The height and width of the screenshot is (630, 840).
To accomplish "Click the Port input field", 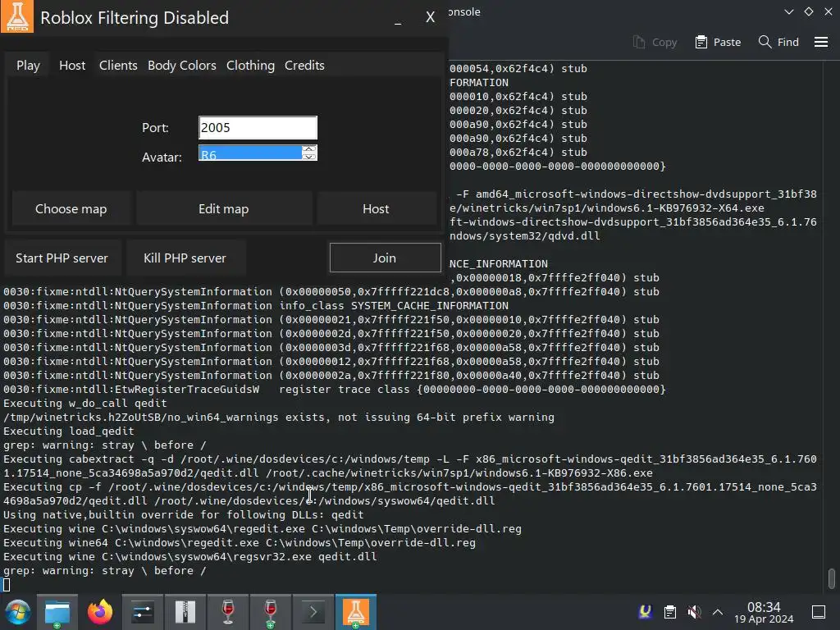I will click(258, 127).
